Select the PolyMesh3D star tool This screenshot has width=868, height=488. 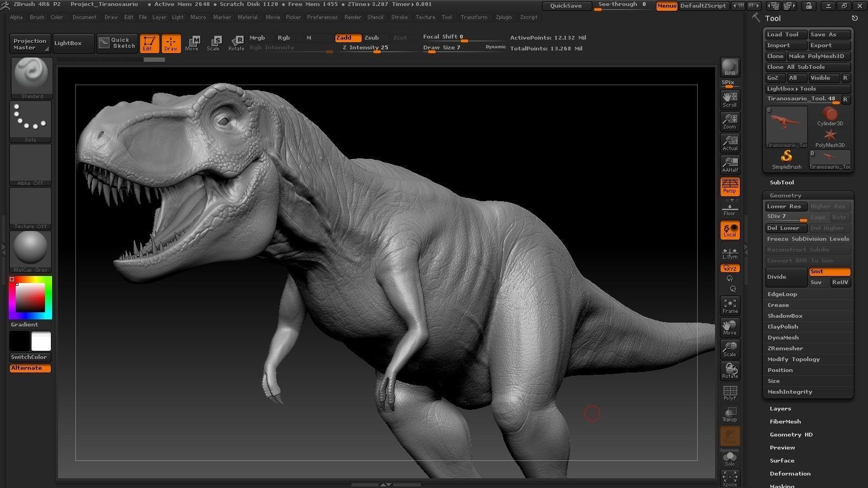tap(830, 138)
